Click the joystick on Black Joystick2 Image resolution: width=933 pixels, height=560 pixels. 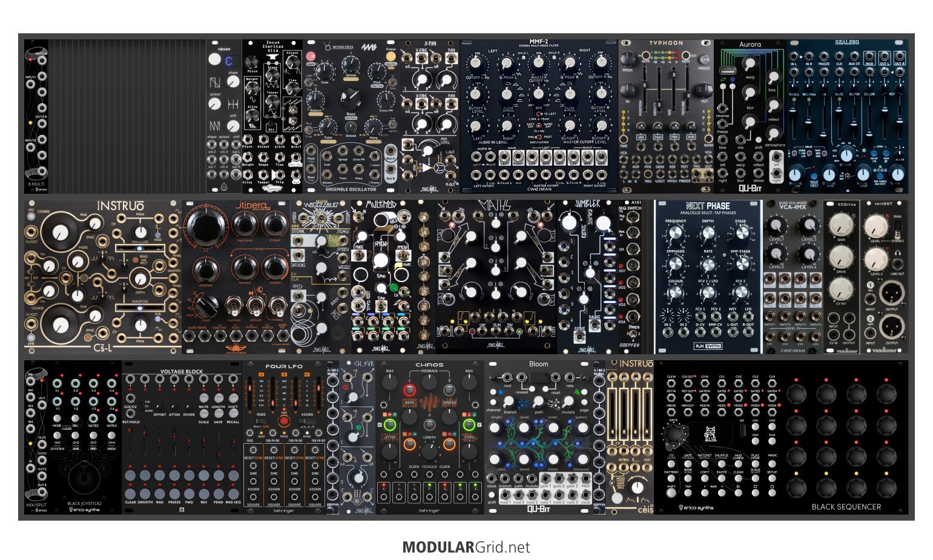click(82, 477)
